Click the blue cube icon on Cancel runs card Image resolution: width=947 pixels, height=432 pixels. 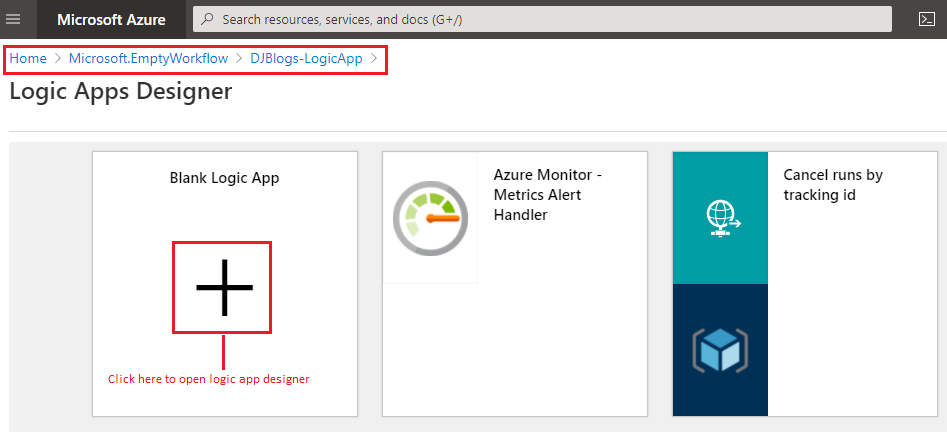point(721,350)
